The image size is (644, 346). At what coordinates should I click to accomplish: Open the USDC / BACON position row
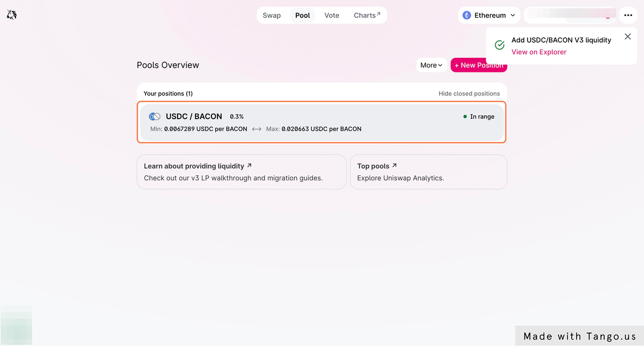pyautogui.click(x=322, y=122)
